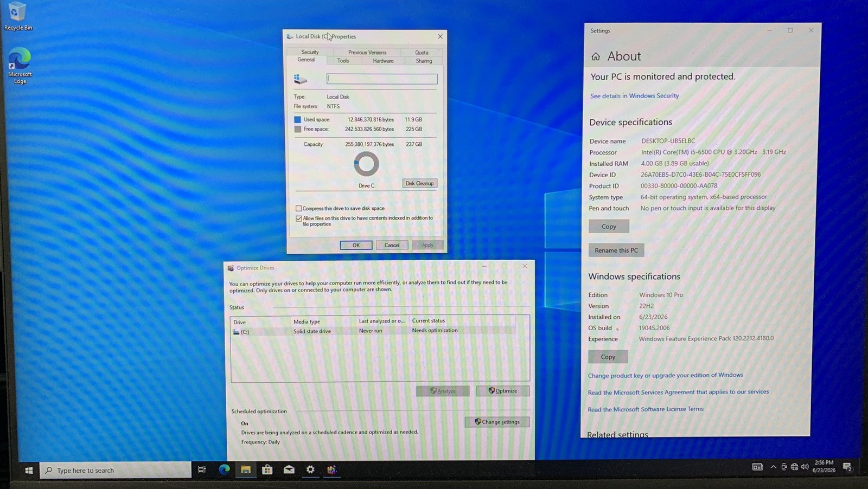Click the gray Free space swatch

[x=297, y=129]
